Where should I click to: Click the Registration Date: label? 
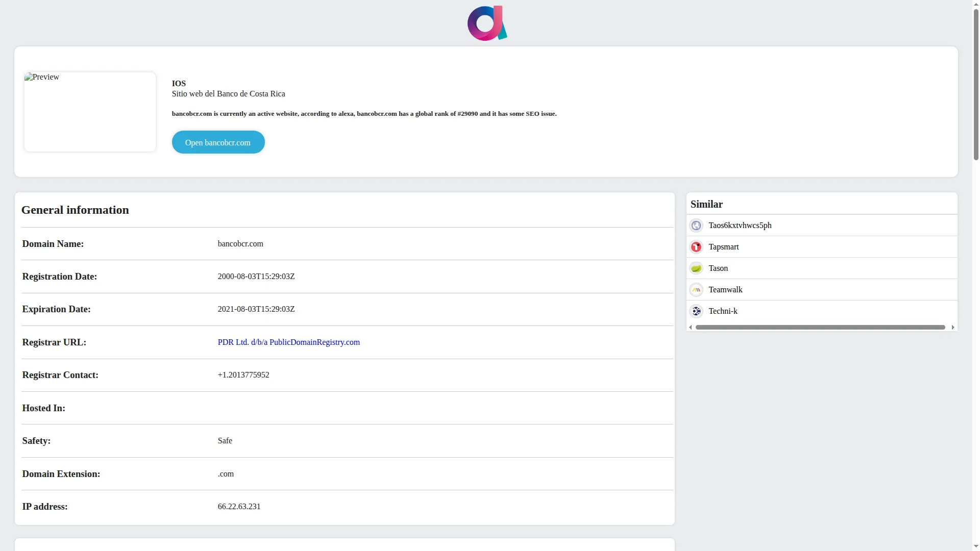pos(60,277)
